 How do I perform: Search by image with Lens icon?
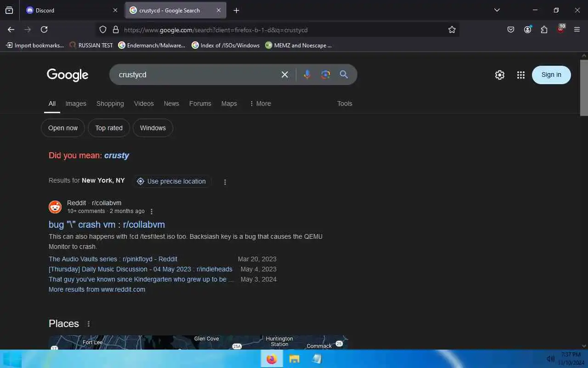tap(326, 75)
